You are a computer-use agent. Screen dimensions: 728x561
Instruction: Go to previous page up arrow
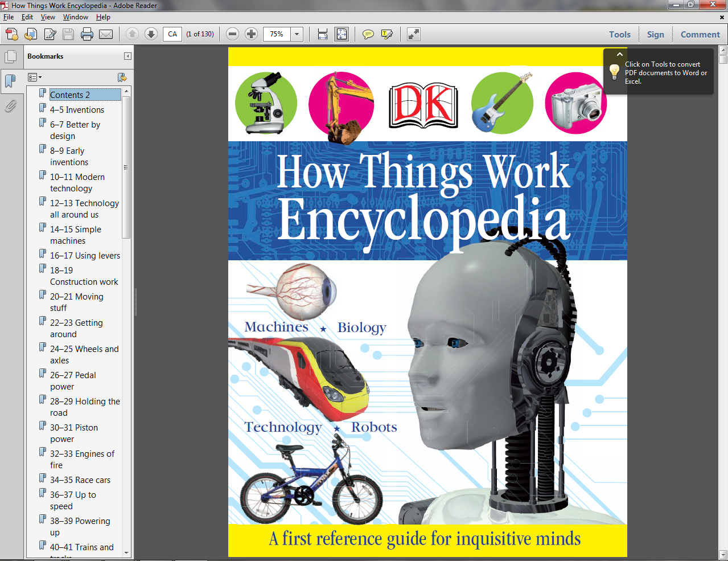(x=132, y=34)
